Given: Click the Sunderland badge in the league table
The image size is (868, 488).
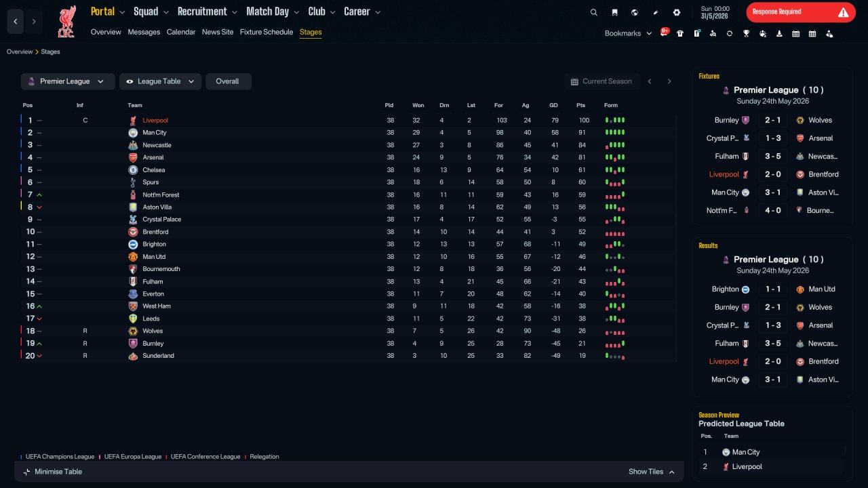Looking at the screenshot, I should [x=133, y=356].
